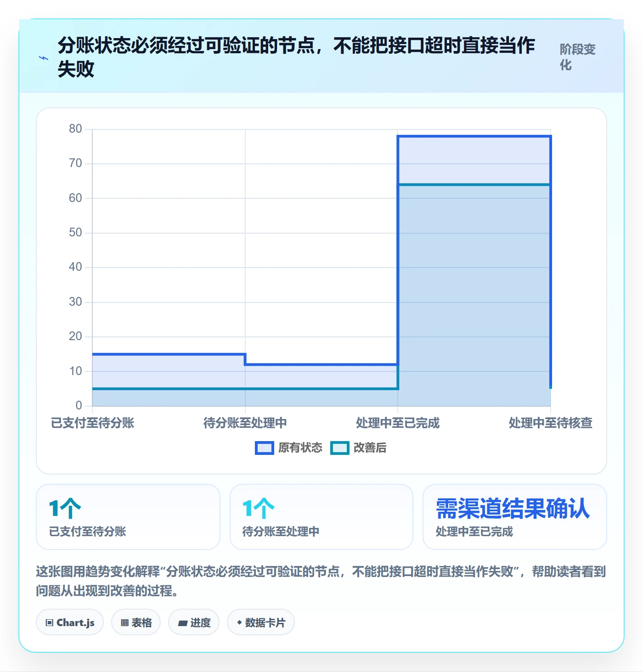
Task: Open the 已支付至待分账 data card
Action: coord(128,517)
